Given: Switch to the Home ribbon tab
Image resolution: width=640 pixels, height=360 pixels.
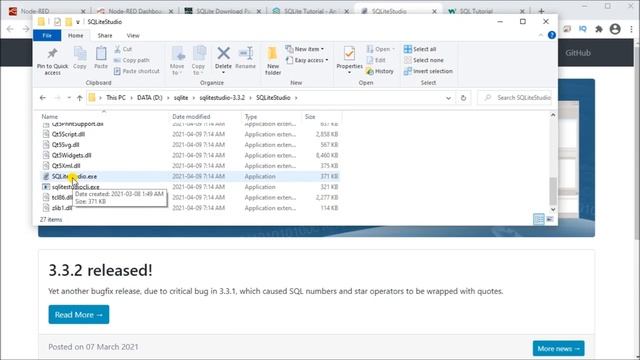Looking at the screenshot, I should (76, 36).
